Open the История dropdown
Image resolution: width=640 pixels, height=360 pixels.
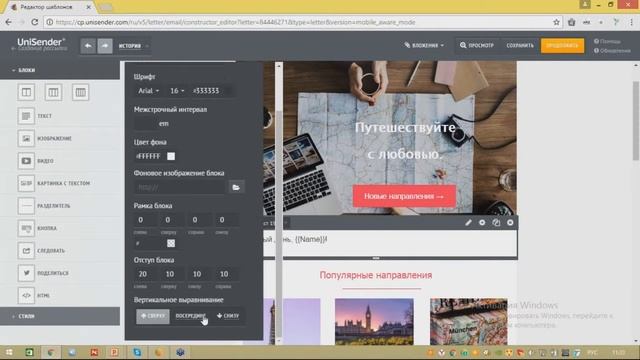click(133, 46)
